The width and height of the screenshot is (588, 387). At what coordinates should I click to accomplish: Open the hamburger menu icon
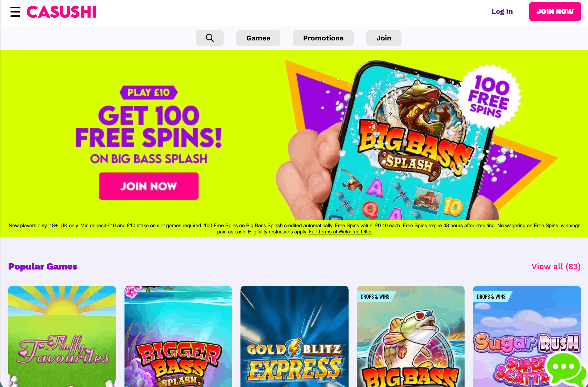click(x=15, y=12)
